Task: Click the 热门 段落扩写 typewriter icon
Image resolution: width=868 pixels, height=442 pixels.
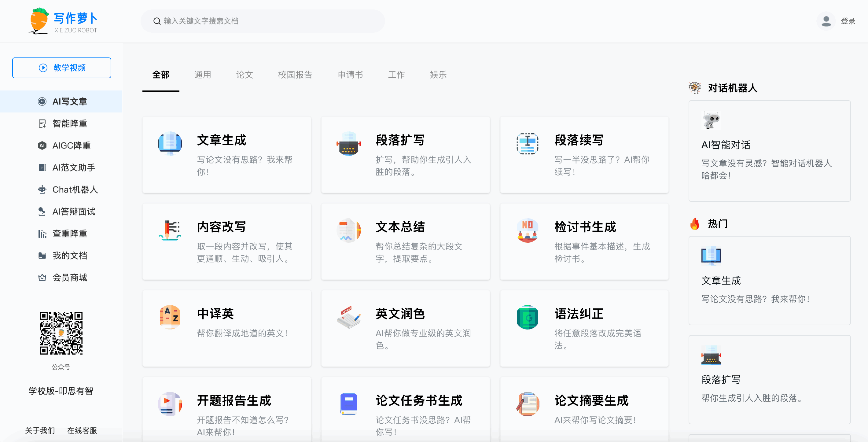Action: click(x=711, y=355)
